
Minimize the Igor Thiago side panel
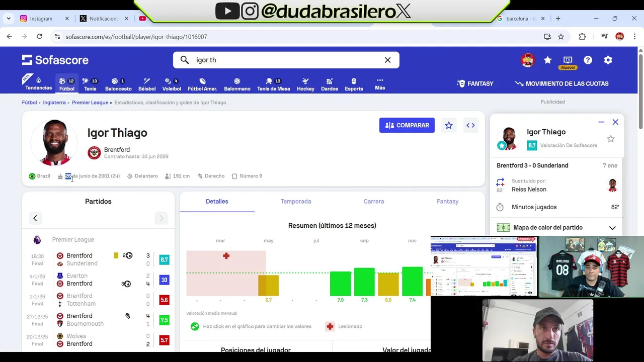point(601,122)
